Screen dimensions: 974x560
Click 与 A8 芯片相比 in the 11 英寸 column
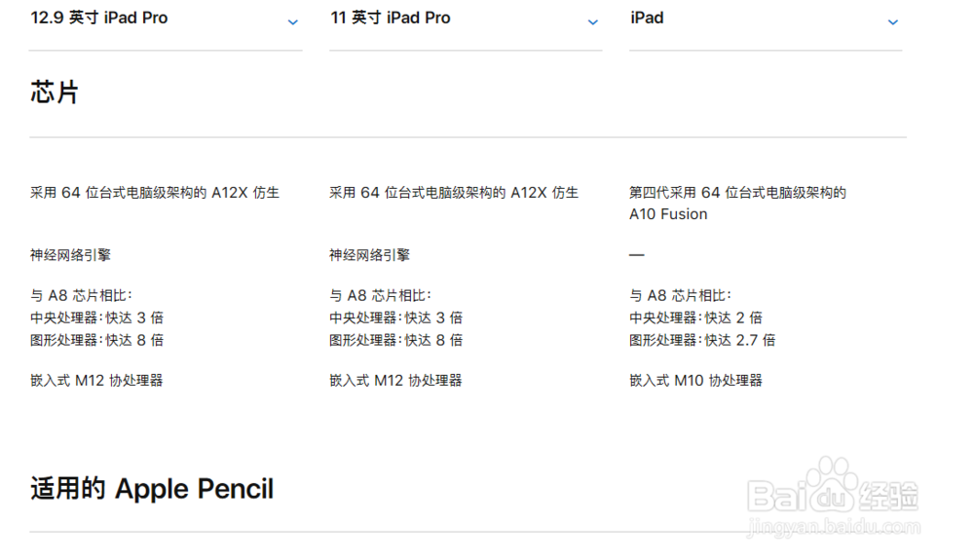[x=380, y=295]
